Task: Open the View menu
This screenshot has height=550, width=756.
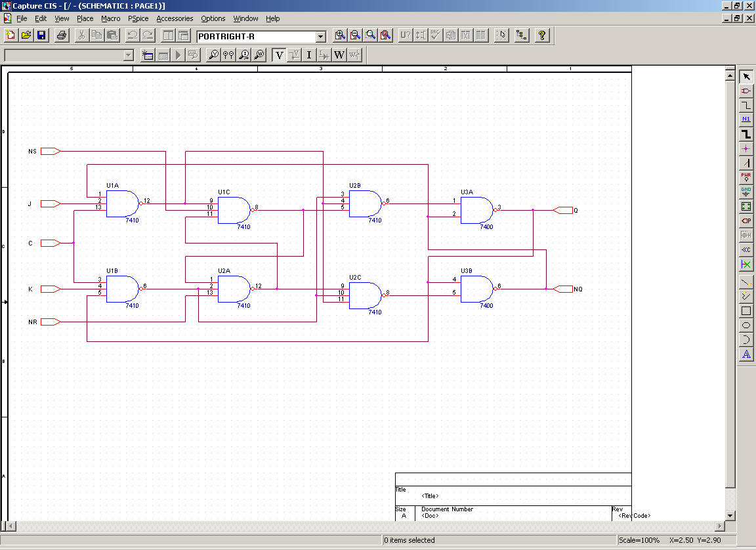Action: click(62, 18)
